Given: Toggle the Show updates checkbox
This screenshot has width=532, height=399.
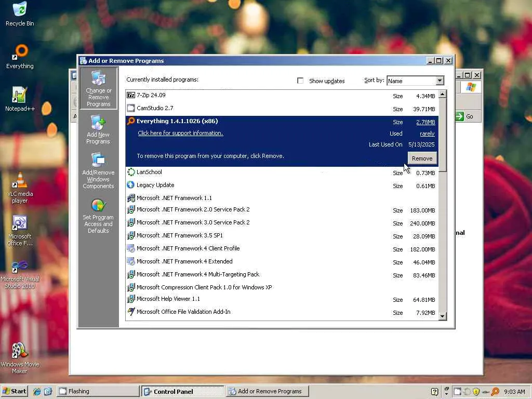Looking at the screenshot, I should coord(300,81).
